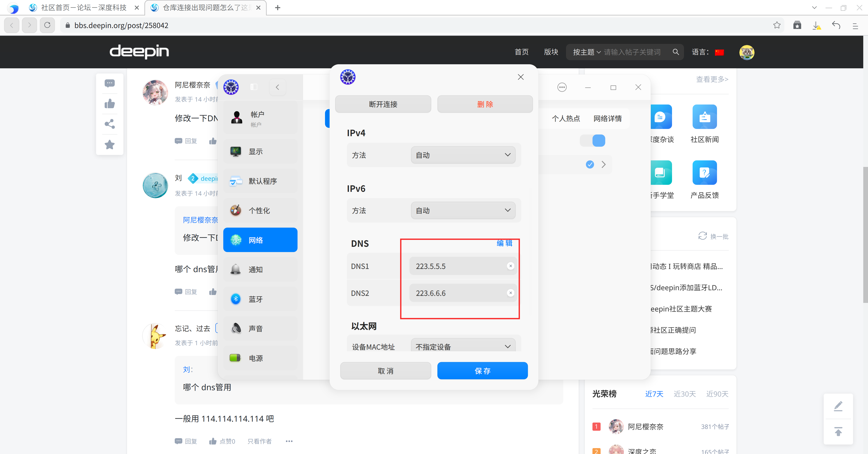Click the search magnifier icon in the forum header
Image resolution: width=868 pixels, height=454 pixels.
click(x=676, y=52)
